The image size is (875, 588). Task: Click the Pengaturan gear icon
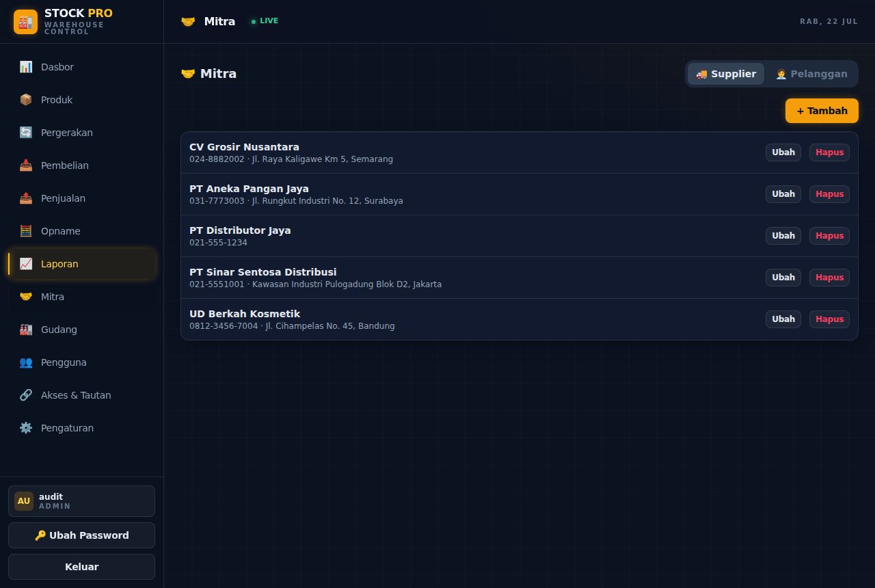[x=26, y=428]
